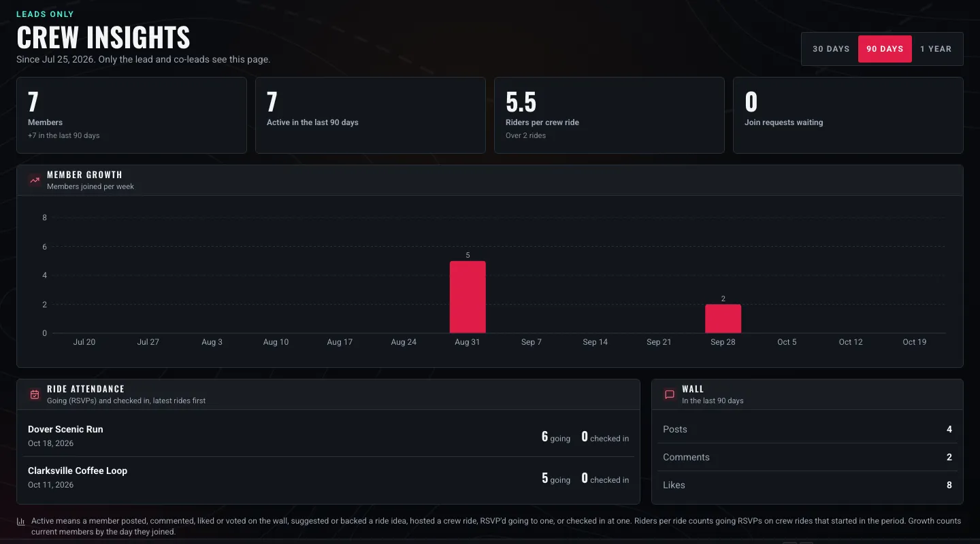Click '+7 in the last 90 days' text

(64, 135)
